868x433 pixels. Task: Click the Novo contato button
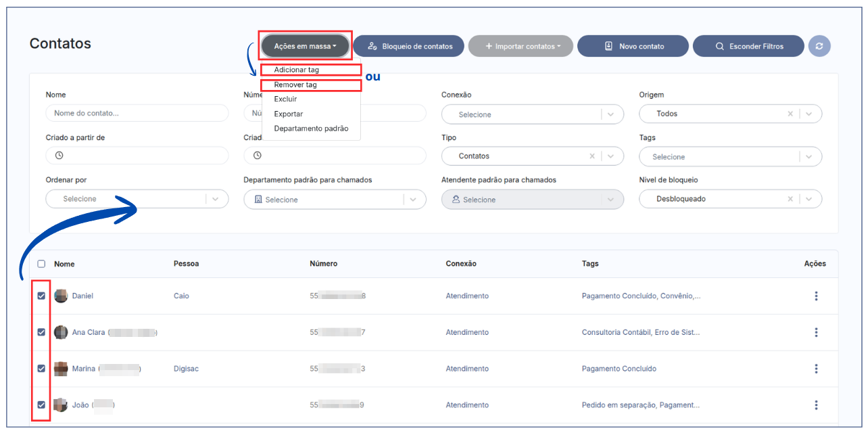tap(633, 46)
